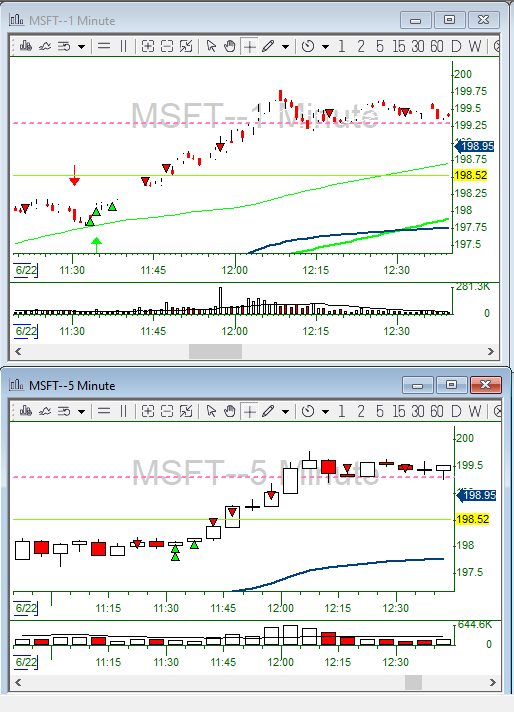This screenshot has width=514, height=712.
Task: Set 1-minute interval in 1 Minute window
Action: [341, 46]
